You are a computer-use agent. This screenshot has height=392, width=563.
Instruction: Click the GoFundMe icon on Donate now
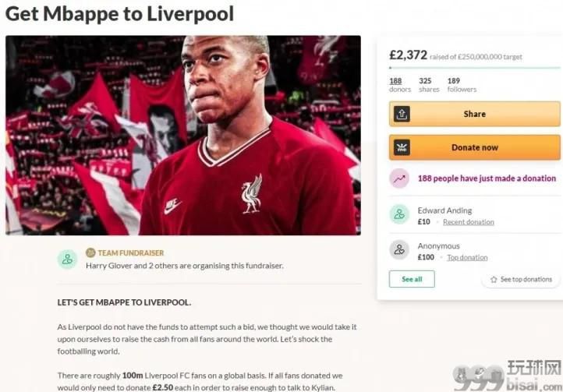pyautogui.click(x=402, y=147)
